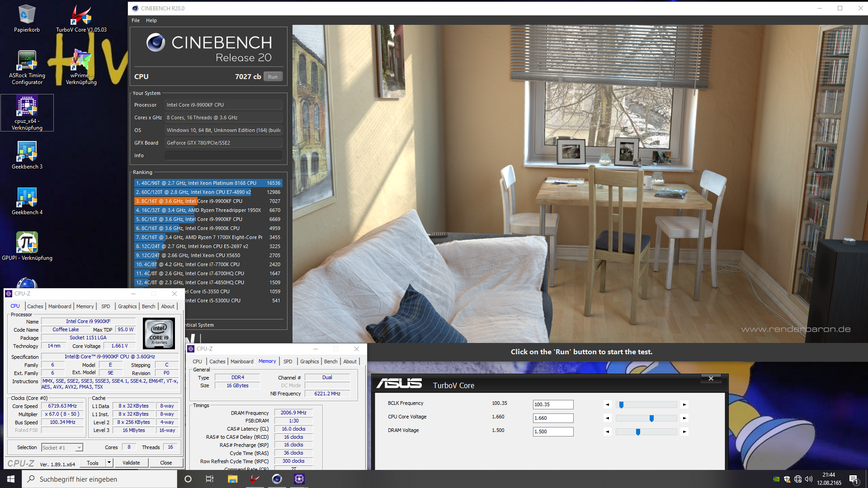This screenshot has width=868, height=488.
Task: Open NVIDIA tray icon
Action: click(x=776, y=479)
